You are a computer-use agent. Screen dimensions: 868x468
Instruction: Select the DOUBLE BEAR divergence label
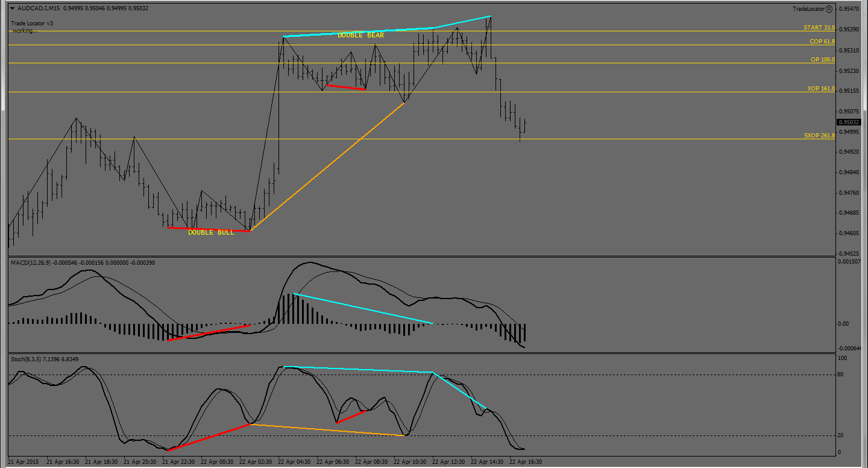(360, 36)
